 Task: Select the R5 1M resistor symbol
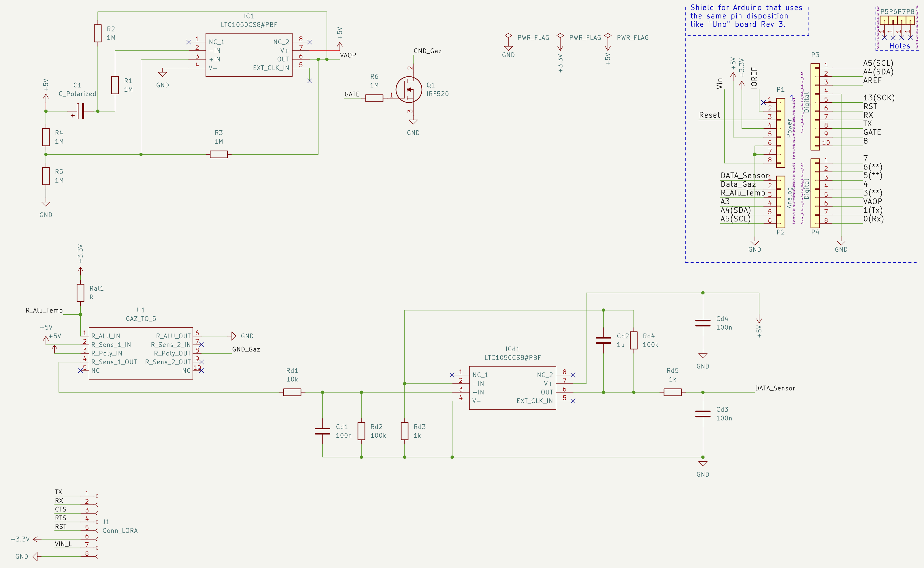(46, 176)
